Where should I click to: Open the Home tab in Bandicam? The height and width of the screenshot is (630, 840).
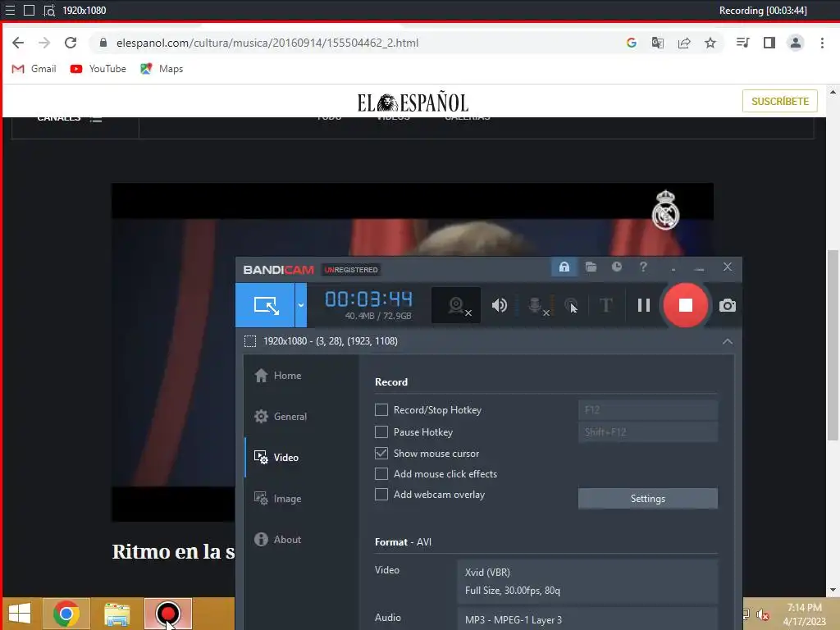tap(277, 376)
